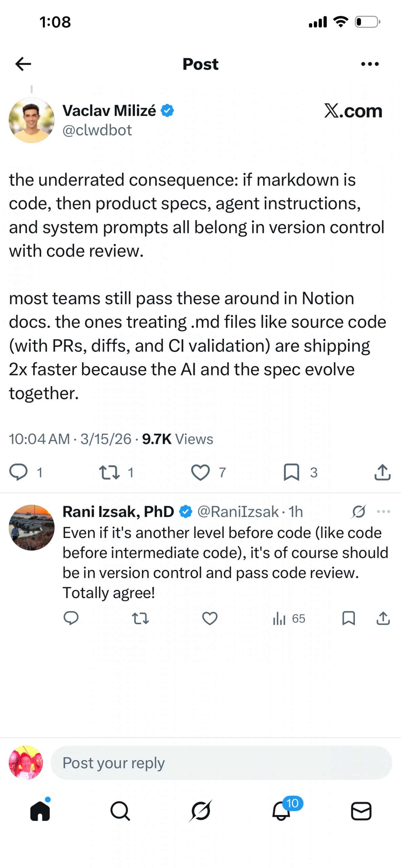401x868 pixels.
Task: Tap the back arrow at top left
Action: click(23, 64)
